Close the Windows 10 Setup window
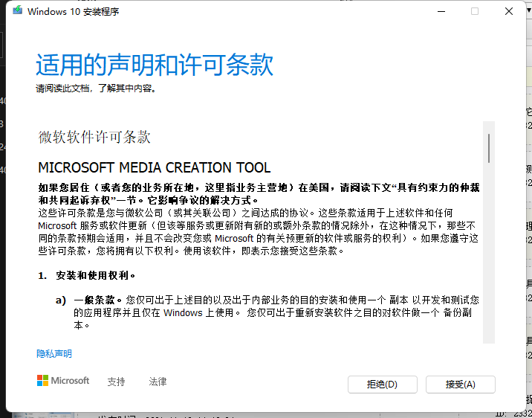Screen dimensions: 532x418 [508, 11]
